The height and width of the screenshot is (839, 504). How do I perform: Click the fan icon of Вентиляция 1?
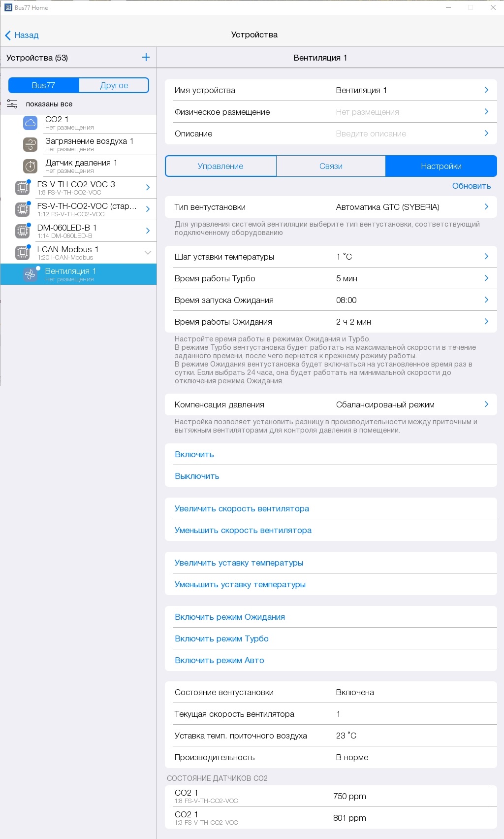click(x=31, y=274)
